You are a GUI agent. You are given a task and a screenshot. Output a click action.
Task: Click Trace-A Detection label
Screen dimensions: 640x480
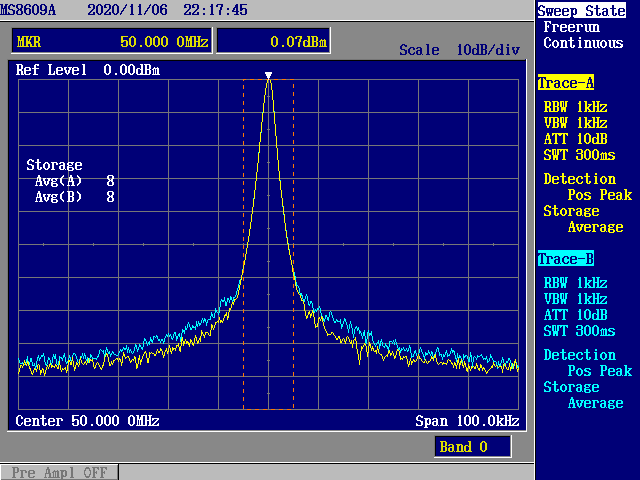point(579,179)
